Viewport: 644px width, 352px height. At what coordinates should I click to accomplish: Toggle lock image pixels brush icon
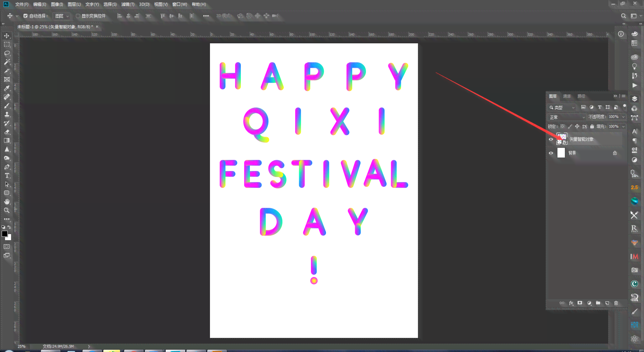(570, 126)
